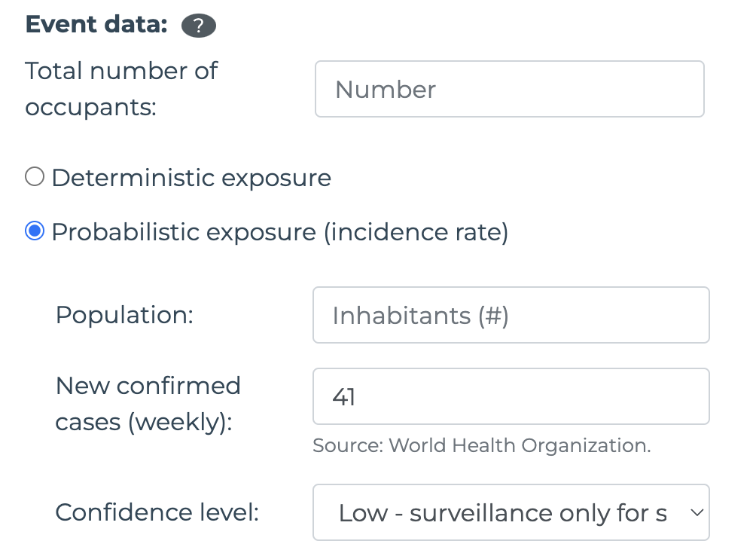Click the 'Event data:' heading
The width and height of the screenshot is (756, 550).
(x=96, y=25)
